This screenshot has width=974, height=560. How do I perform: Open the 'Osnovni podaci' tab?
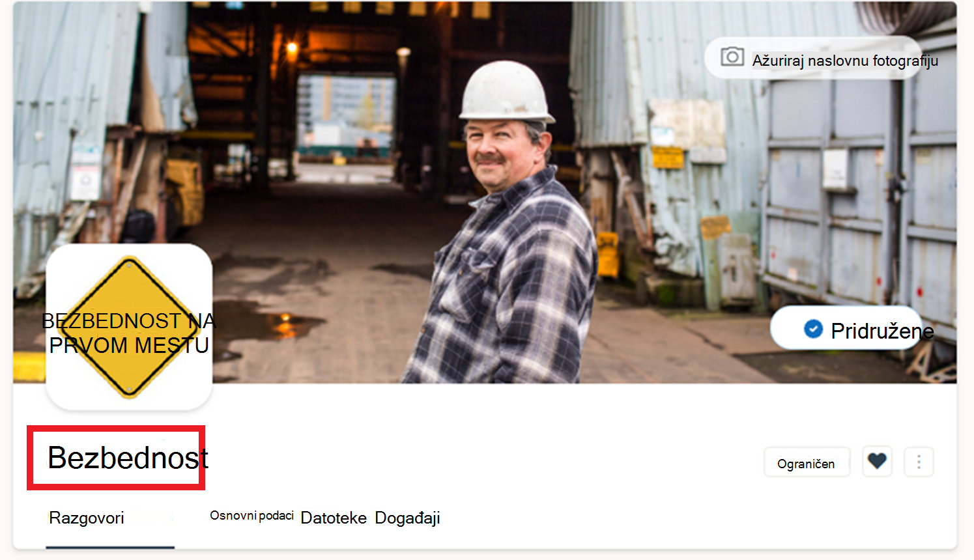[251, 516]
